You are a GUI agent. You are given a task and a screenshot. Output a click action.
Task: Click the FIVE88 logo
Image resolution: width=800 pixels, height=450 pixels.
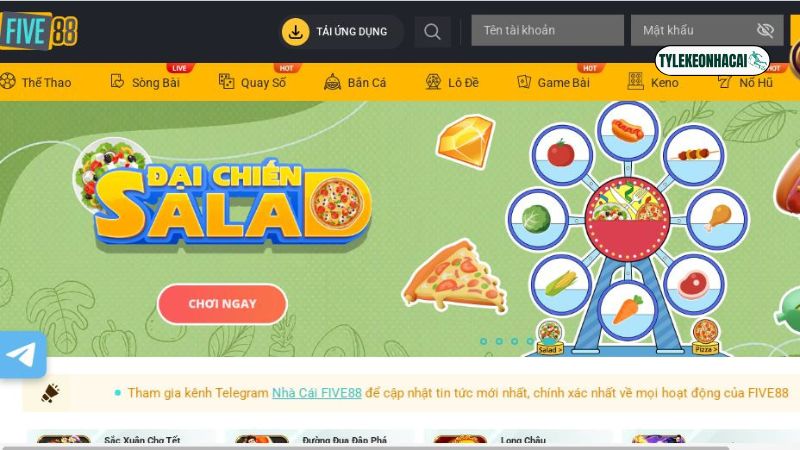click(39, 31)
